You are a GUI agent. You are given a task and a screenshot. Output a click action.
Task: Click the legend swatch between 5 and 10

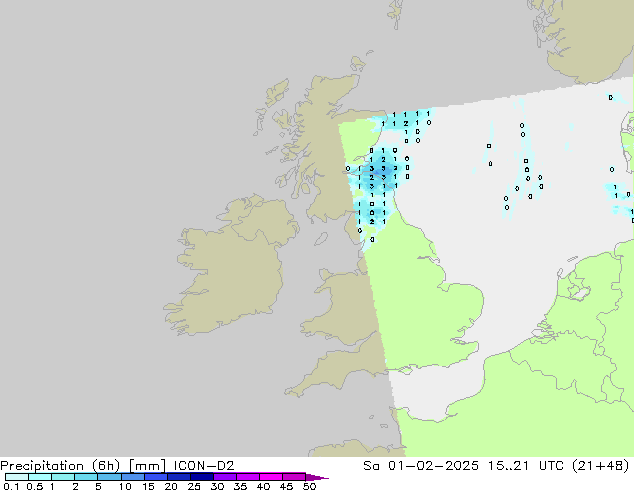[x=109, y=477]
